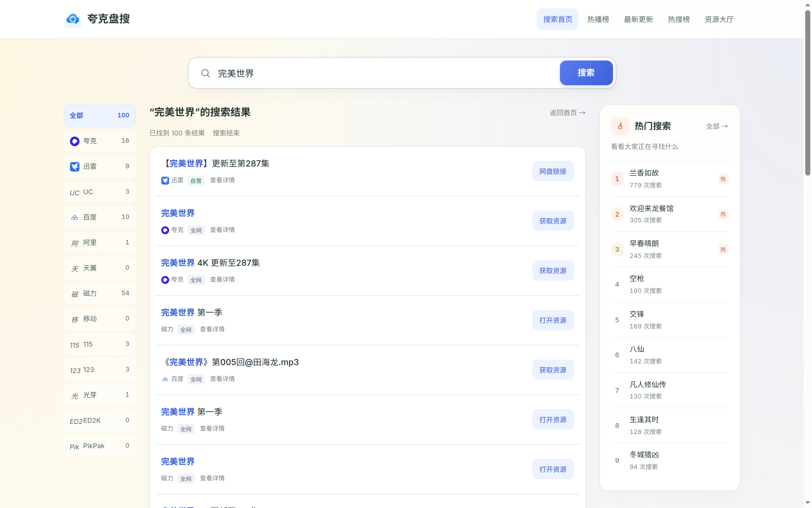The height and width of the screenshot is (508, 812).
Task: Select hot search 凡人修仙传
Action: tap(670, 390)
